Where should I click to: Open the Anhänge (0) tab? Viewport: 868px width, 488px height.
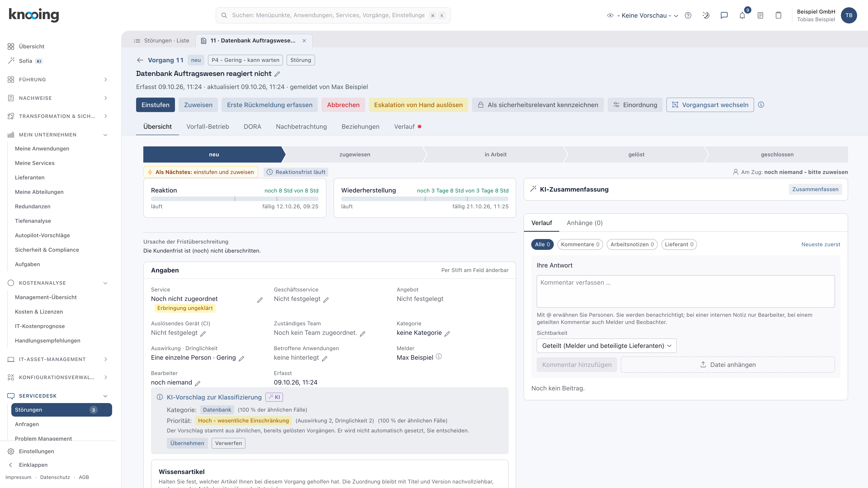pyautogui.click(x=585, y=223)
